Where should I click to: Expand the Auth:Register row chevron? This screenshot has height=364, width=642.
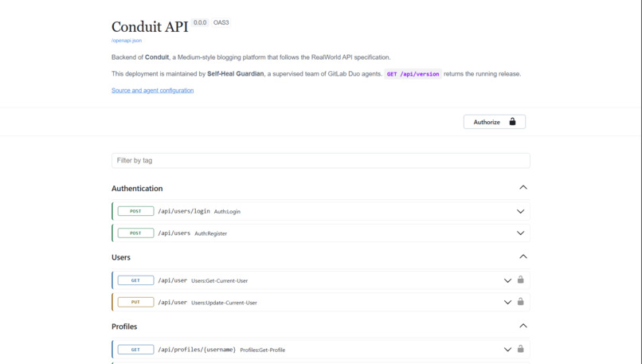coord(520,233)
